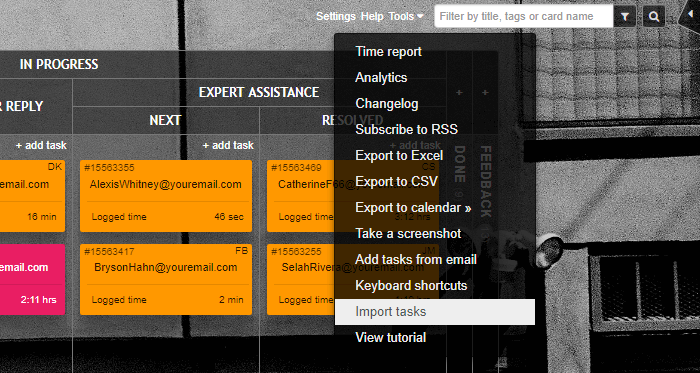This screenshot has width=700, height=373.
Task: Open the Tools dropdown menu
Action: pyautogui.click(x=406, y=17)
